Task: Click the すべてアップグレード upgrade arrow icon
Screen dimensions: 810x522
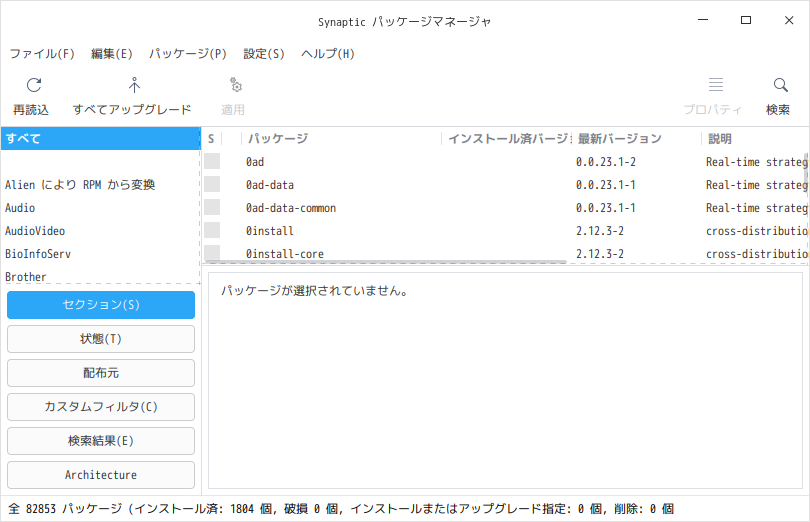Action: [134, 85]
